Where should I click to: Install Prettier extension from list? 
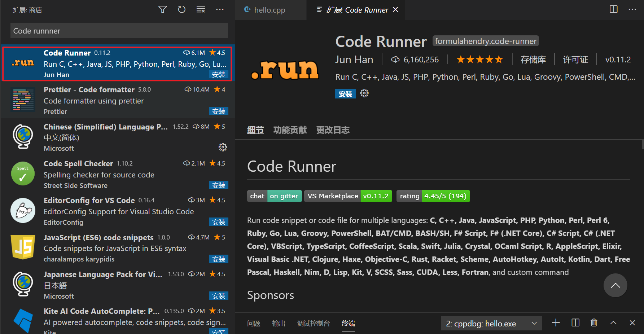[219, 111]
